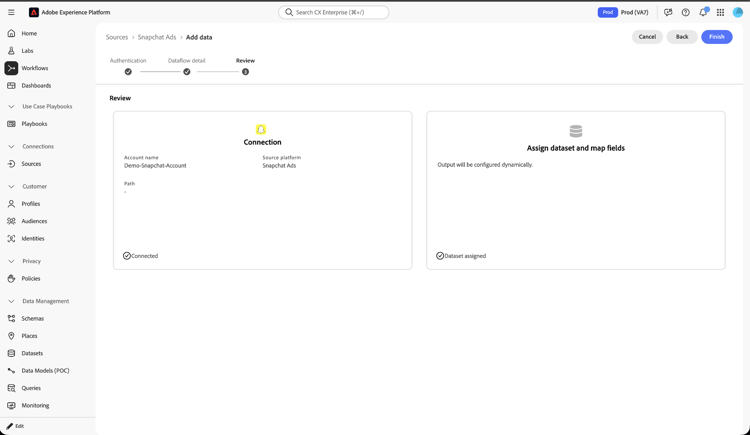
Task: Click the dataset stack icon on the card
Action: coord(576,131)
